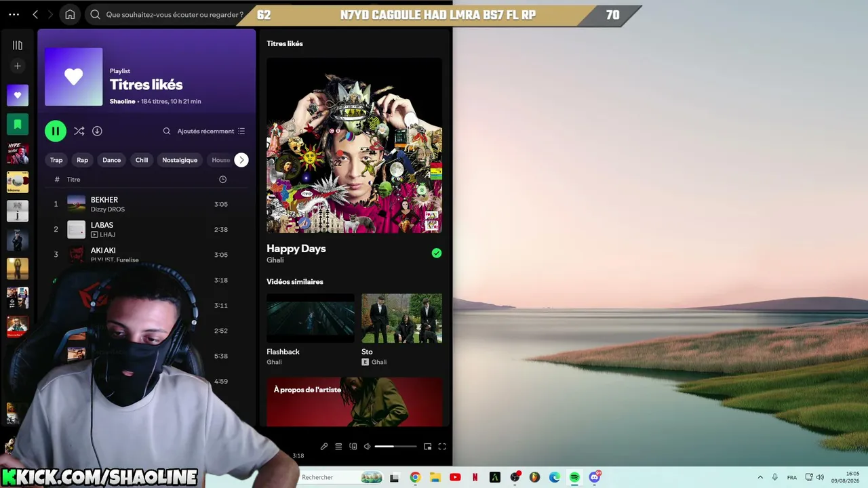Pause the Titres likés playlist
This screenshot has height=488, width=868.
[x=56, y=131]
